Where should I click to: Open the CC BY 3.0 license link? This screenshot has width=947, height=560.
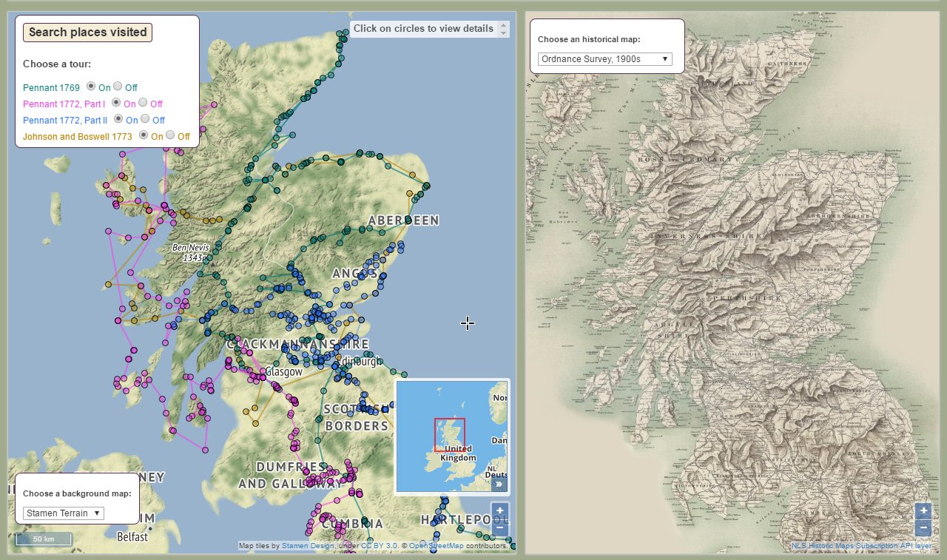coord(380,546)
